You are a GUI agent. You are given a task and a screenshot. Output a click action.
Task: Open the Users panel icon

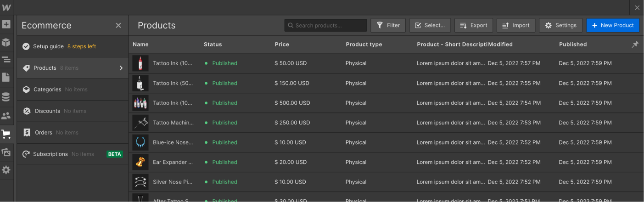pos(6,116)
